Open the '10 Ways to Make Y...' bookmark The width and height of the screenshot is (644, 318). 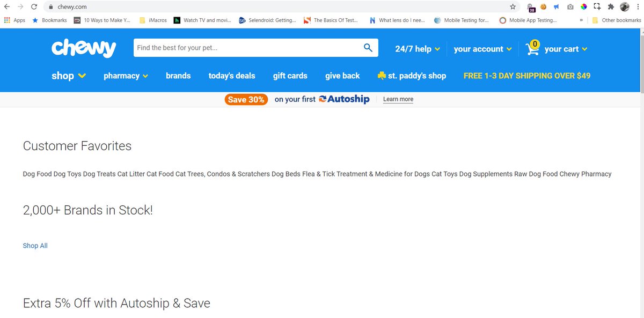pyautogui.click(x=102, y=20)
